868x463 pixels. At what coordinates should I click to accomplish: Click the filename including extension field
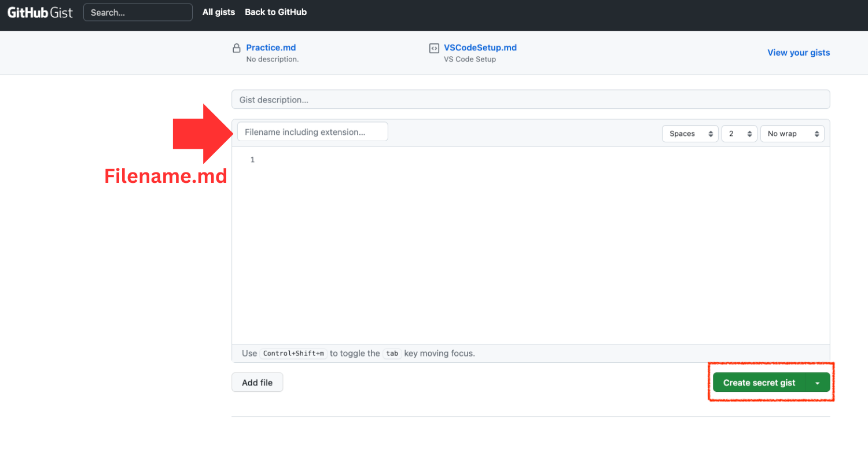312,131
